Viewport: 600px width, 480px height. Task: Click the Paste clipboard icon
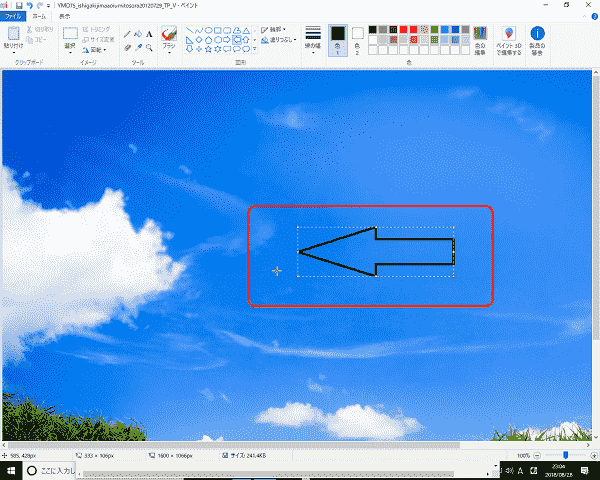(x=13, y=34)
